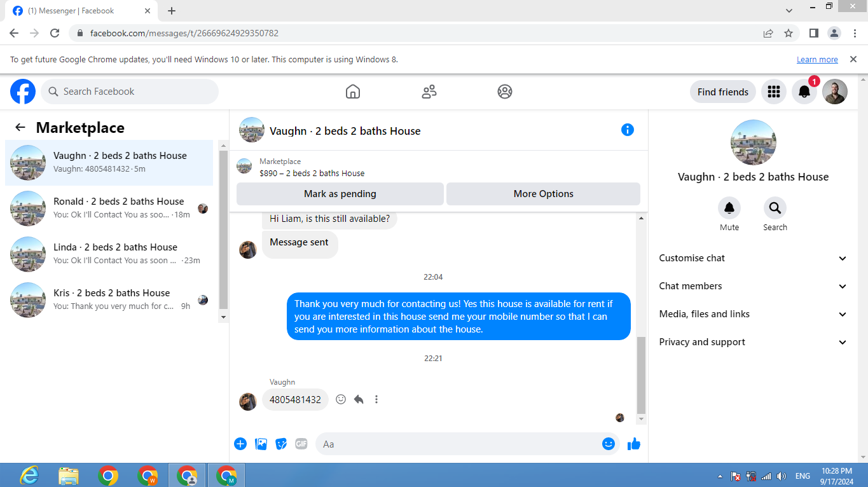
Task: Open the Learn more link
Action: coord(817,59)
